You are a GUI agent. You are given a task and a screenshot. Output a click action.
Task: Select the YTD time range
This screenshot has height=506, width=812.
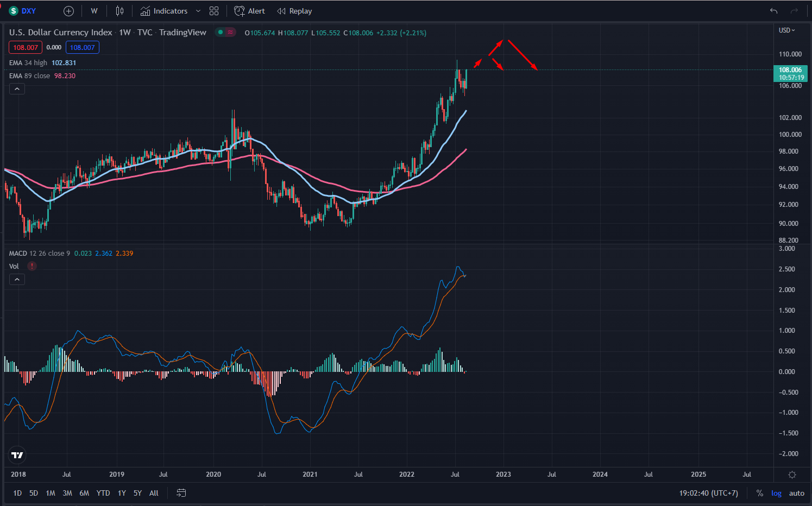click(x=103, y=493)
